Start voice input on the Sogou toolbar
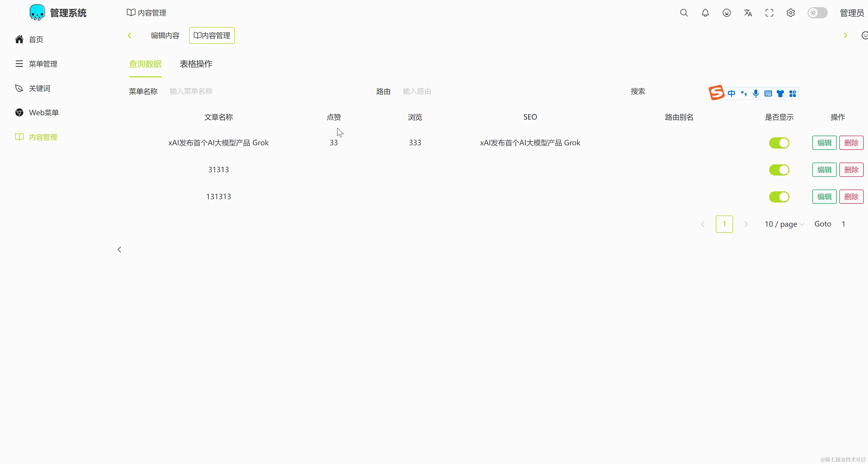The width and height of the screenshot is (868, 464). (756, 93)
